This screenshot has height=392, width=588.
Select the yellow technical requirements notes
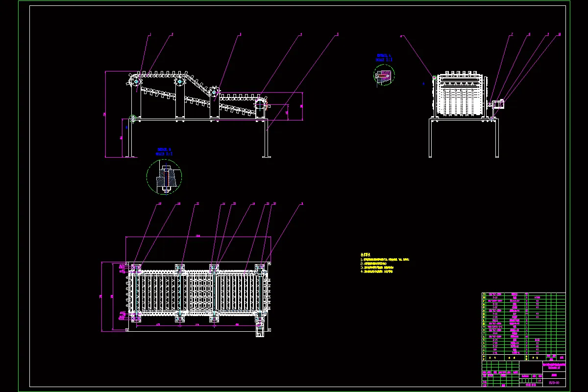(385, 263)
